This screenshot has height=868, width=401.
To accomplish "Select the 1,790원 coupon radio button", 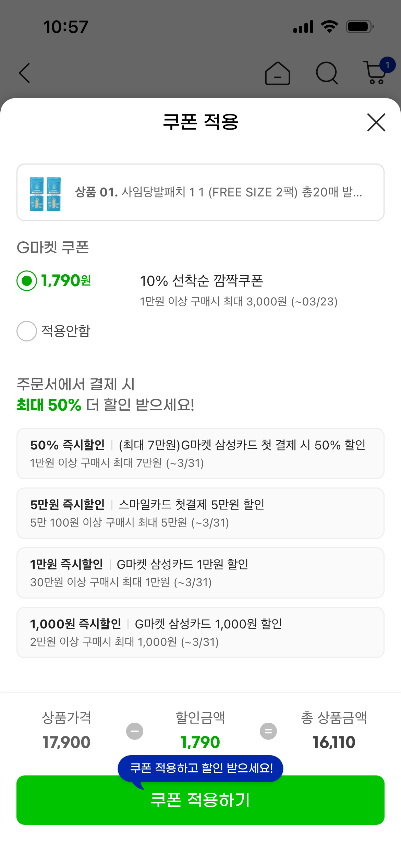I will pos(27,281).
